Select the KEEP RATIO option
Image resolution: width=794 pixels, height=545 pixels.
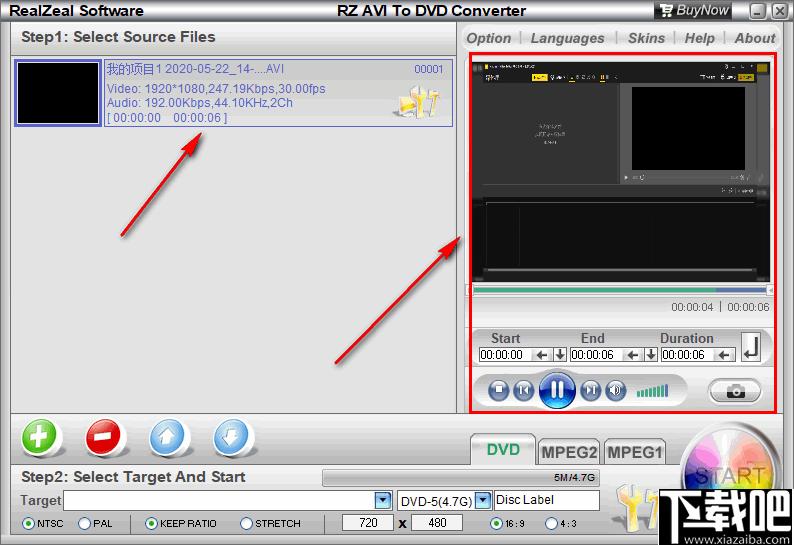[x=151, y=523]
